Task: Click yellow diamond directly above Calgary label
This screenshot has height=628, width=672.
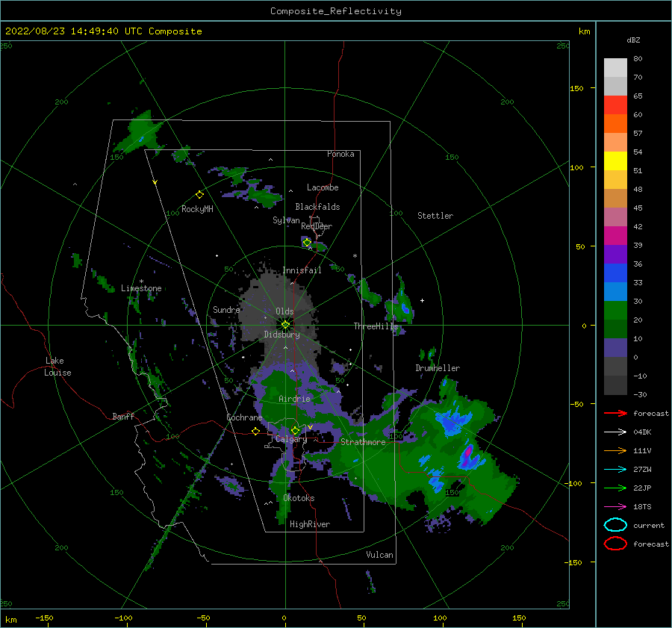Action: pyautogui.click(x=295, y=430)
